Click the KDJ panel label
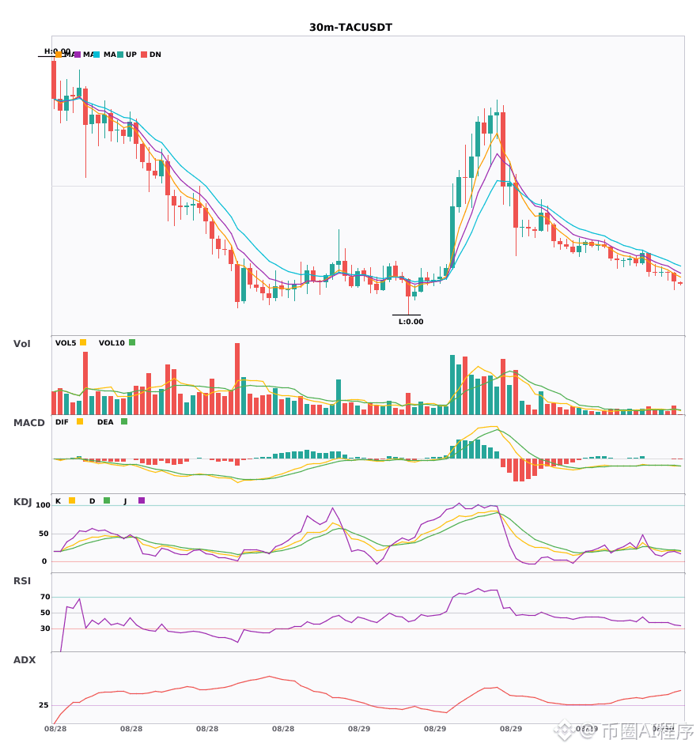700x751 pixels. coord(22,502)
